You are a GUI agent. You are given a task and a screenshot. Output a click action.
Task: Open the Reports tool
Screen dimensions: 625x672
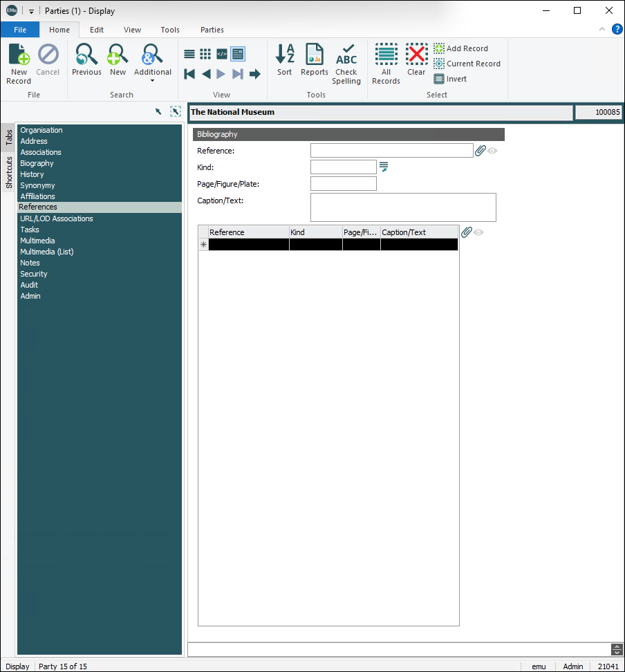[315, 55]
